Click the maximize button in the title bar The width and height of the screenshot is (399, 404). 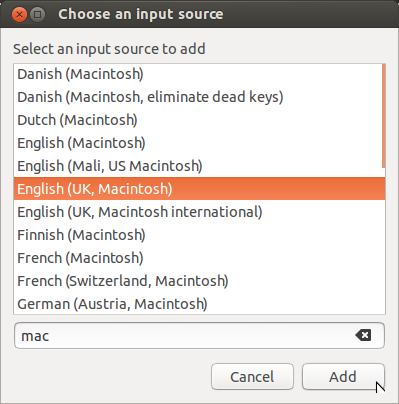point(38,15)
